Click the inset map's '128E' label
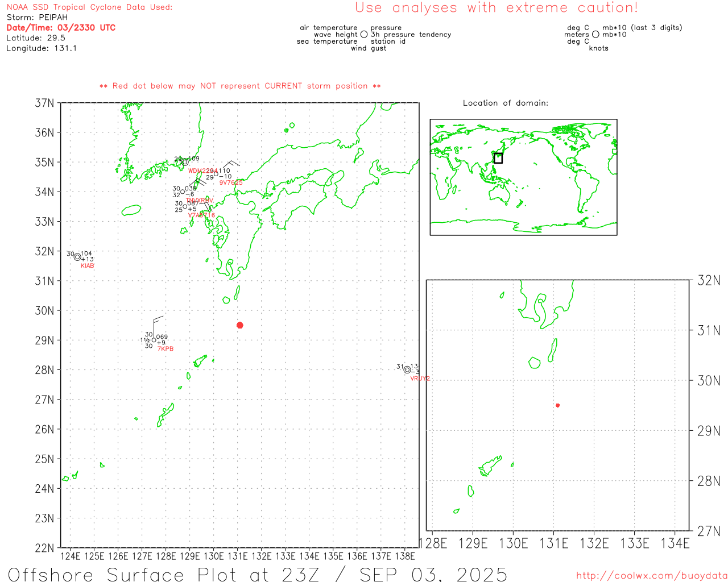The width and height of the screenshot is (728, 582). (433, 544)
